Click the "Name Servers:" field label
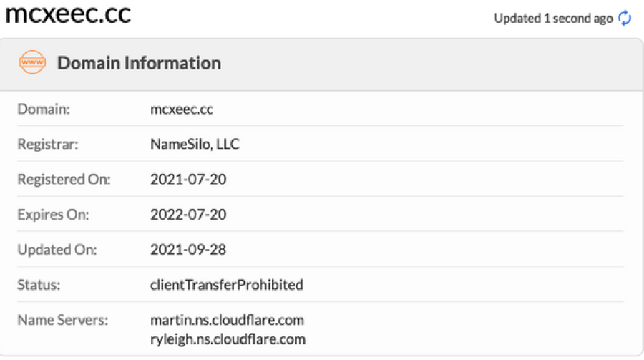Viewport: 644px width, 360px height. coord(63,320)
